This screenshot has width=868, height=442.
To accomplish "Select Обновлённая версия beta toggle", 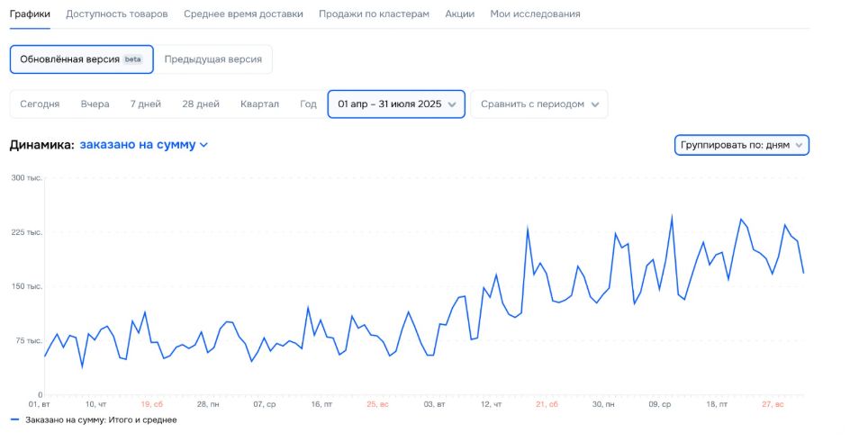I will (x=81, y=59).
